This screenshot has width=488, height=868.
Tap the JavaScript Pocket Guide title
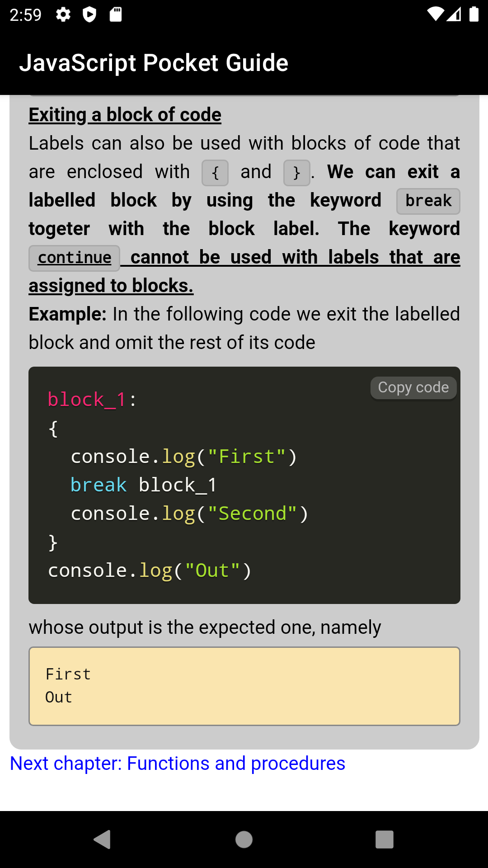[x=154, y=62]
